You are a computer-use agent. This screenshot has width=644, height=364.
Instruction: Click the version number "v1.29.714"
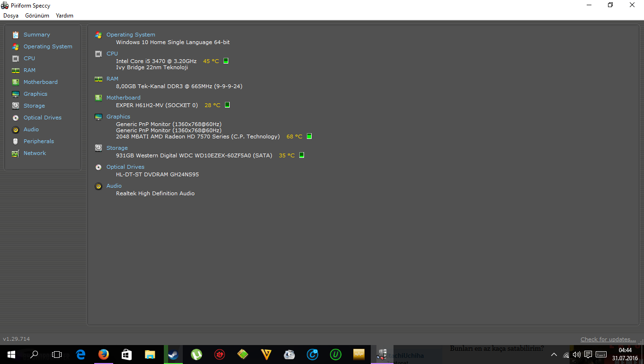coord(17,339)
